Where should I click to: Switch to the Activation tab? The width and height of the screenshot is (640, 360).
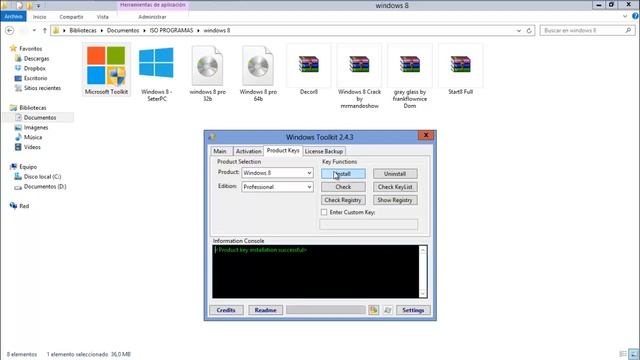coord(248,151)
